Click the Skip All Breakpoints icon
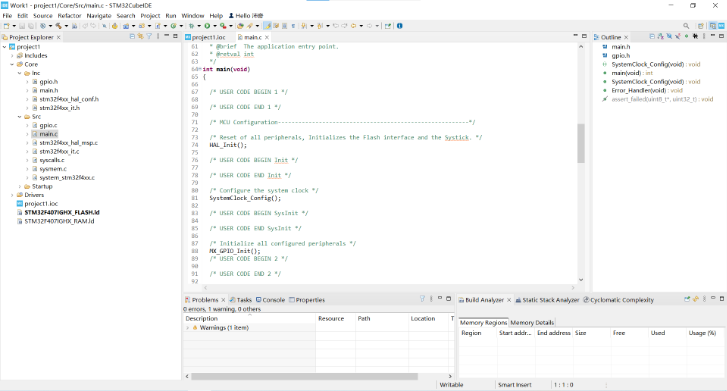 point(104,26)
